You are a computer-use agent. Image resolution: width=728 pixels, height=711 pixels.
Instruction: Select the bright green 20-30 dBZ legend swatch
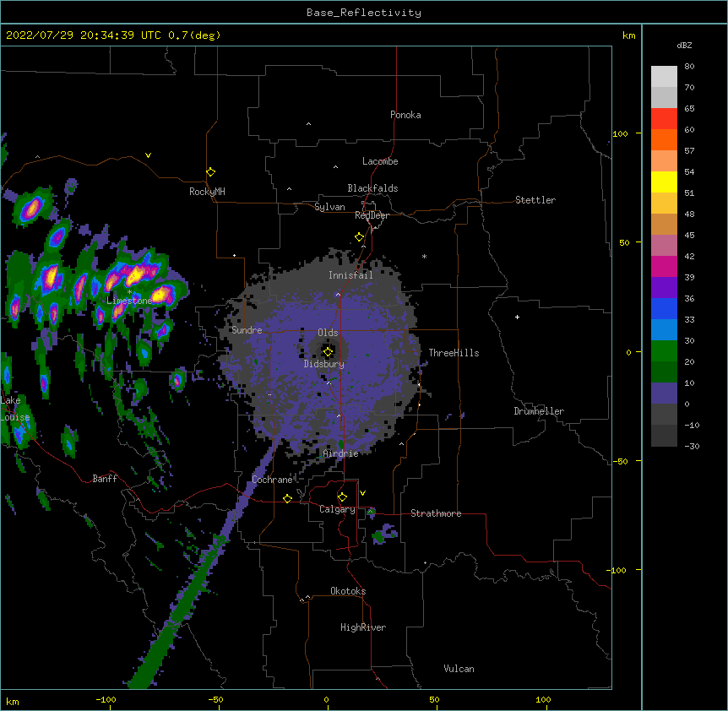coord(664,351)
